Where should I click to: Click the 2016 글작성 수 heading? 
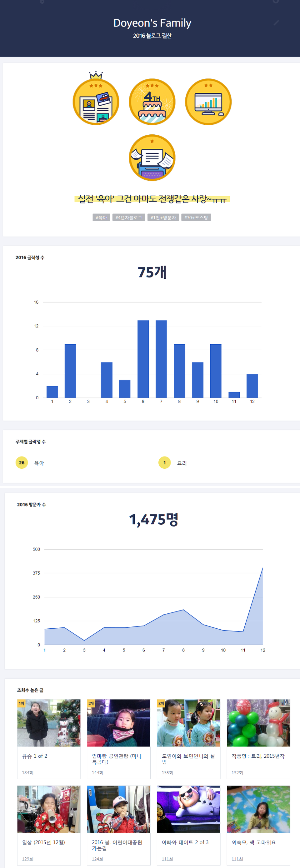(x=30, y=257)
